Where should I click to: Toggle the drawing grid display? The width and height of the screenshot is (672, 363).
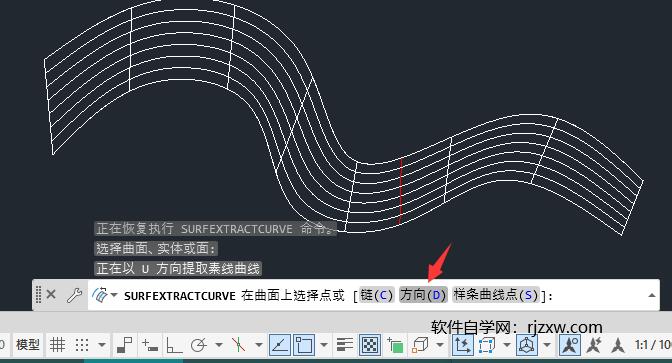pos(57,345)
